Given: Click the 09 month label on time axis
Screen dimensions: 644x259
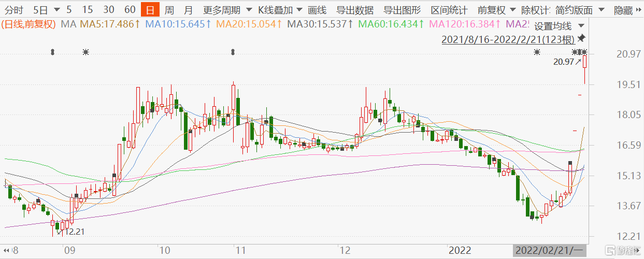Looking at the screenshot, I should [x=69, y=251].
